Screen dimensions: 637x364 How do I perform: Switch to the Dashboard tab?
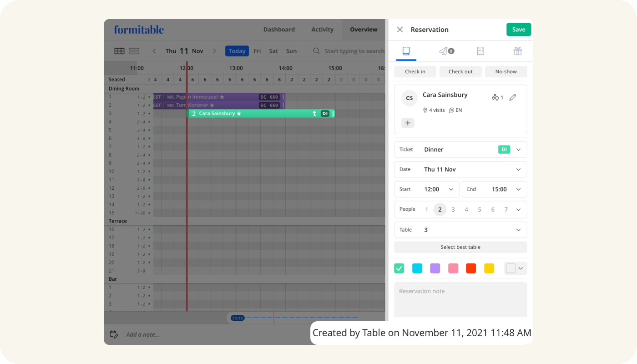click(279, 30)
